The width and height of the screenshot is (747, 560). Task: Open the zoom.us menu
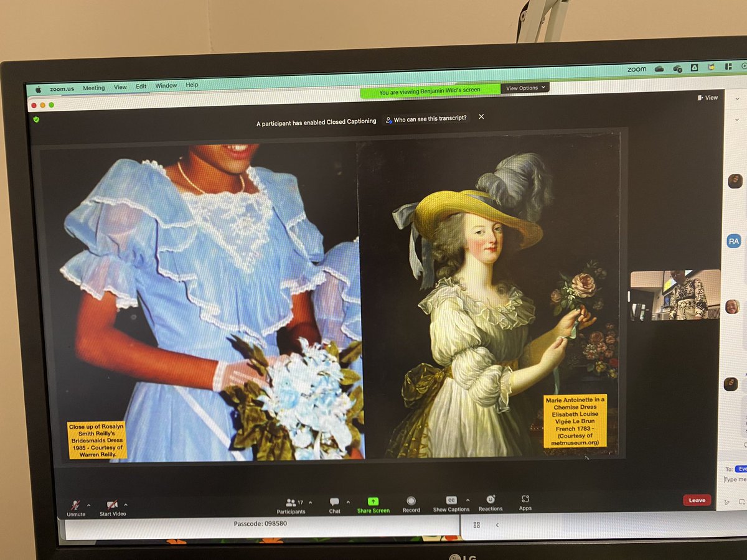62,89
